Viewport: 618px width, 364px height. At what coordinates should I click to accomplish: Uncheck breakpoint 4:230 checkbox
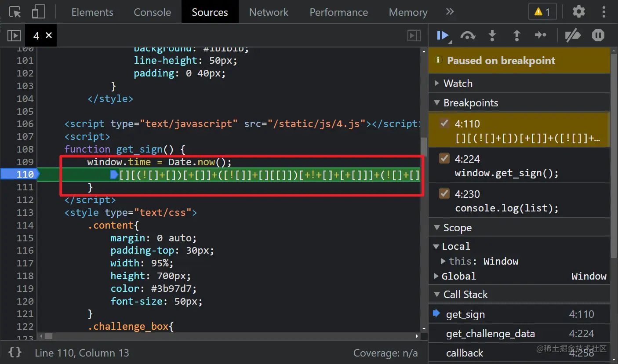[444, 193]
